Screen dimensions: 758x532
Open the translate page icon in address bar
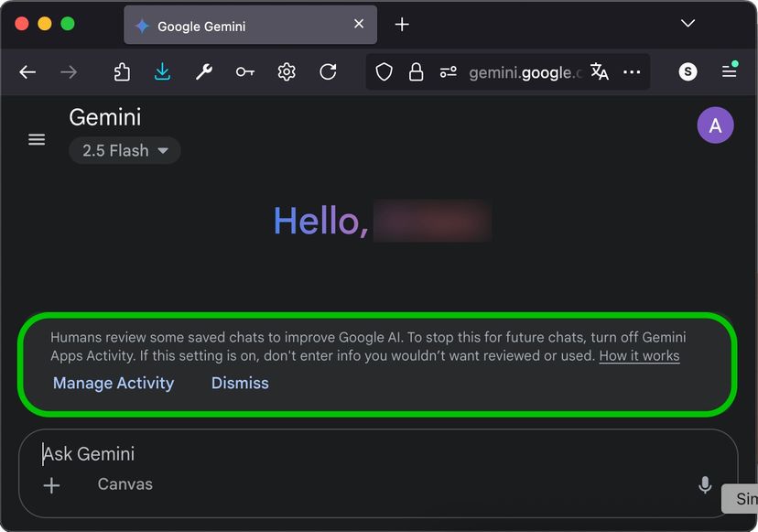click(599, 71)
